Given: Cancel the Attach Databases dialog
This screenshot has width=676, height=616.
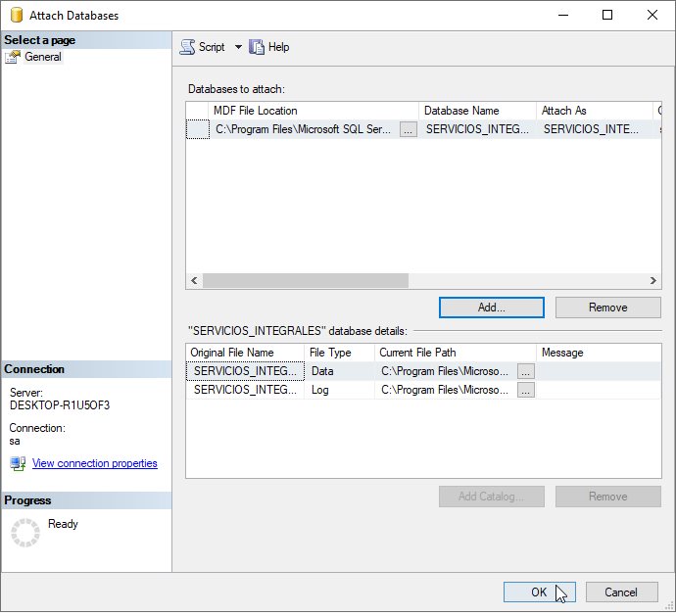Looking at the screenshot, I should click(x=620, y=592).
